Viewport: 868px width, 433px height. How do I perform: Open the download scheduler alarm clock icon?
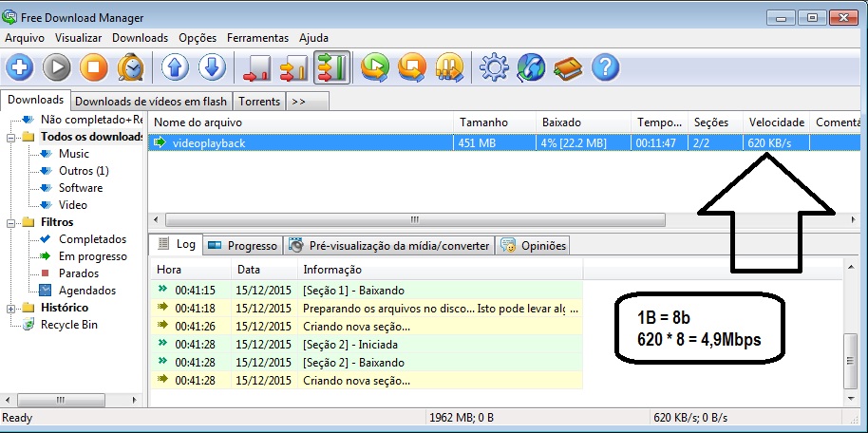point(131,67)
